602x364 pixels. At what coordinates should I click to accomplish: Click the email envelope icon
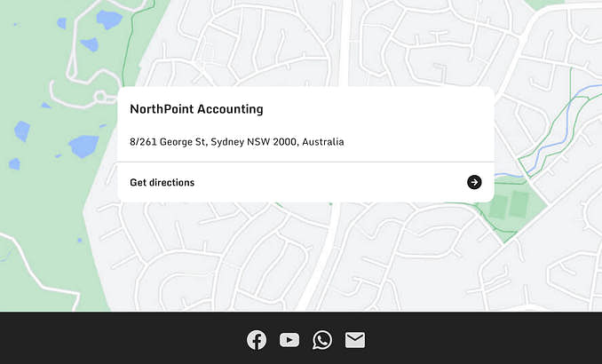pyautogui.click(x=355, y=340)
